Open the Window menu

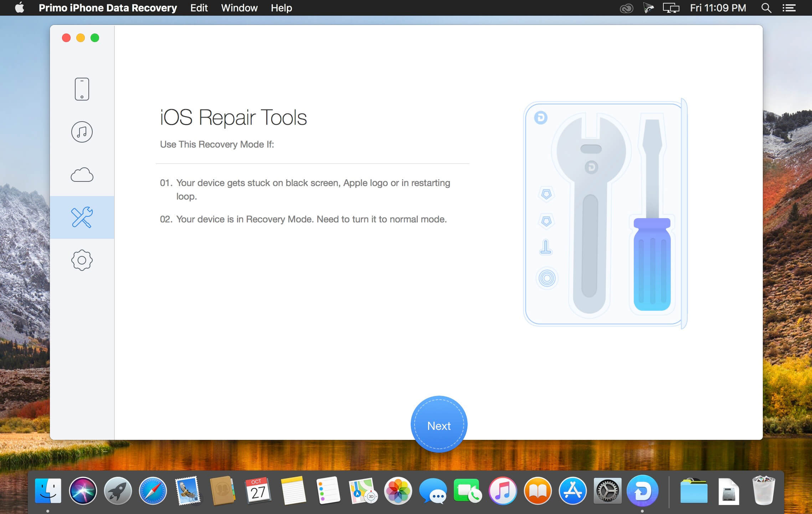point(239,8)
